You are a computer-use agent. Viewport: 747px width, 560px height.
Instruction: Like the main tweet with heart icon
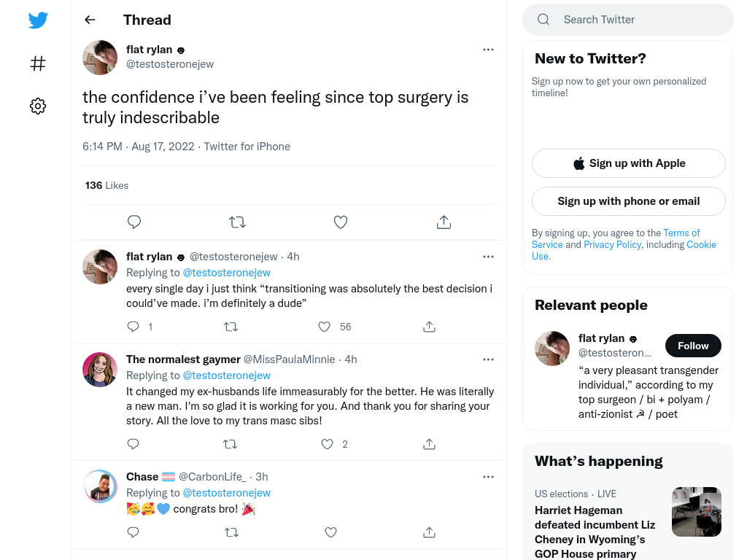(340, 222)
